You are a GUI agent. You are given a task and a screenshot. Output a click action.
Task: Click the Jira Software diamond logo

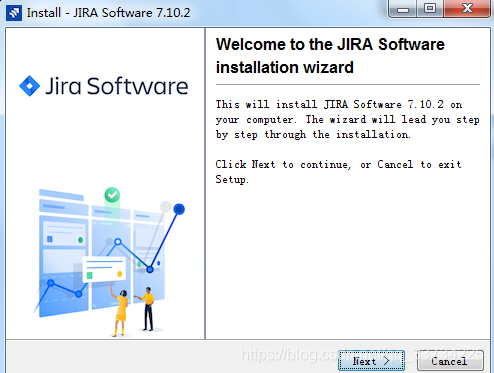pyautogui.click(x=30, y=86)
